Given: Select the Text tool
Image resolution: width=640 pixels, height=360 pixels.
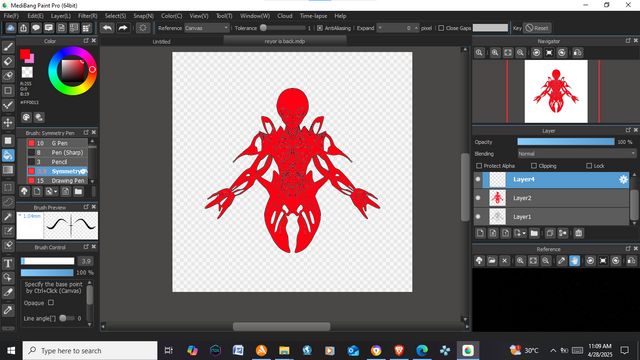Looking at the screenshot, I should click(8, 263).
